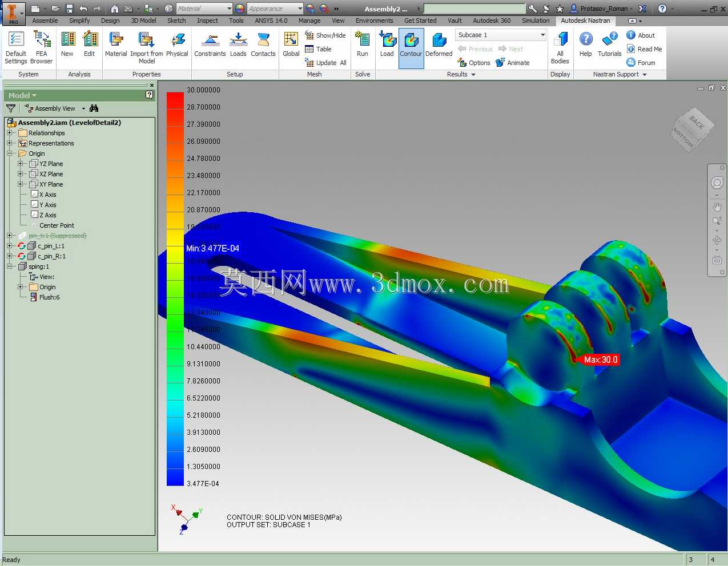Open the Contacts tool

pos(263,45)
